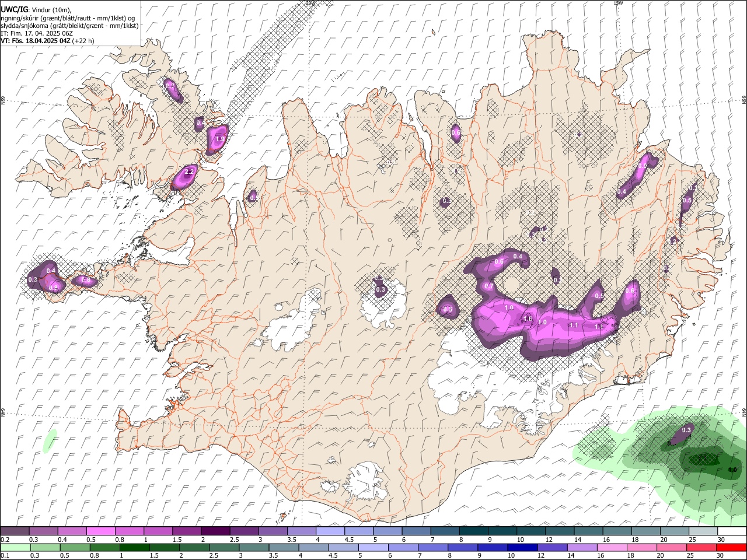Click rain legend swatch between 2 and 2.5

[x=194, y=548]
